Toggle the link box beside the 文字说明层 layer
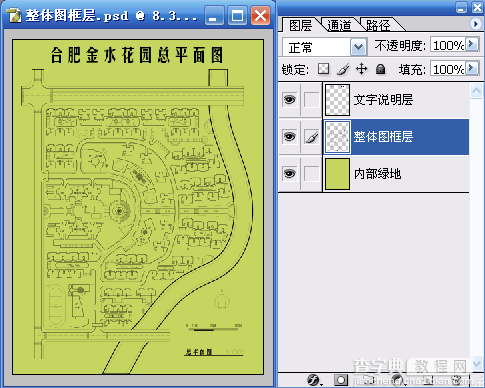Viewport: 485px width, 388px height. [311, 99]
